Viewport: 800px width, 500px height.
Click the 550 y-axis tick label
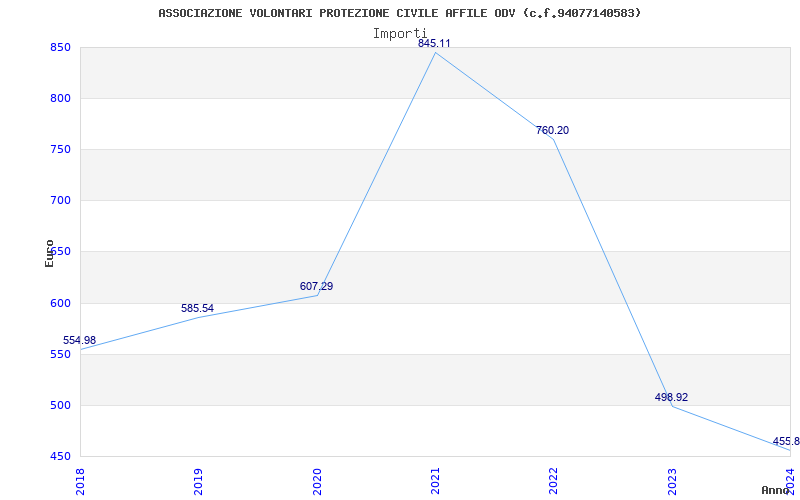point(59,355)
